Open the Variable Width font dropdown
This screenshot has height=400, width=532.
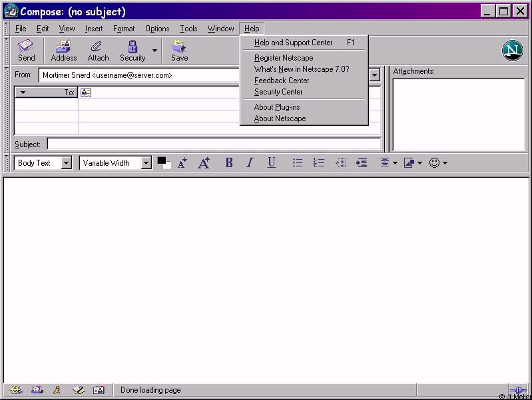coord(115,163)
